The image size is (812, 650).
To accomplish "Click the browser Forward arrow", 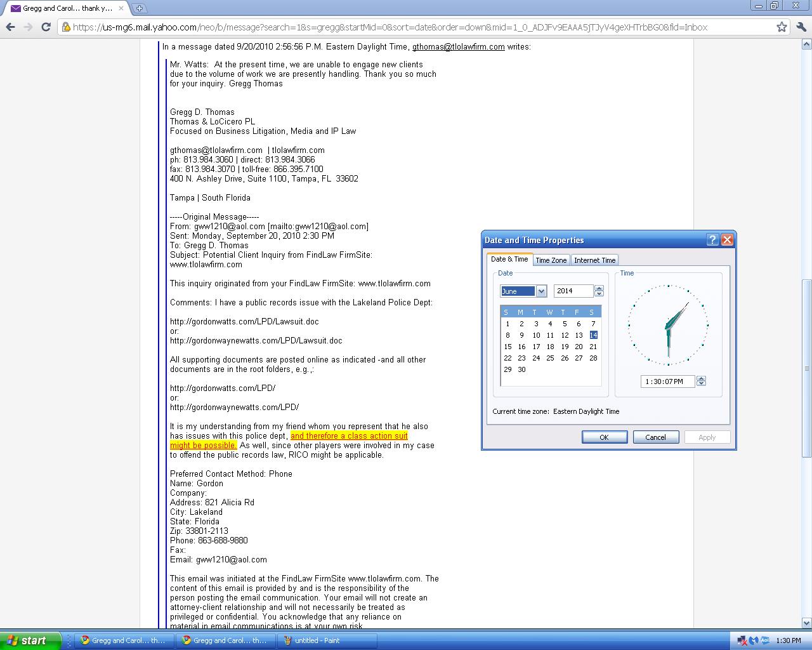I will click(x=28, y=27).
